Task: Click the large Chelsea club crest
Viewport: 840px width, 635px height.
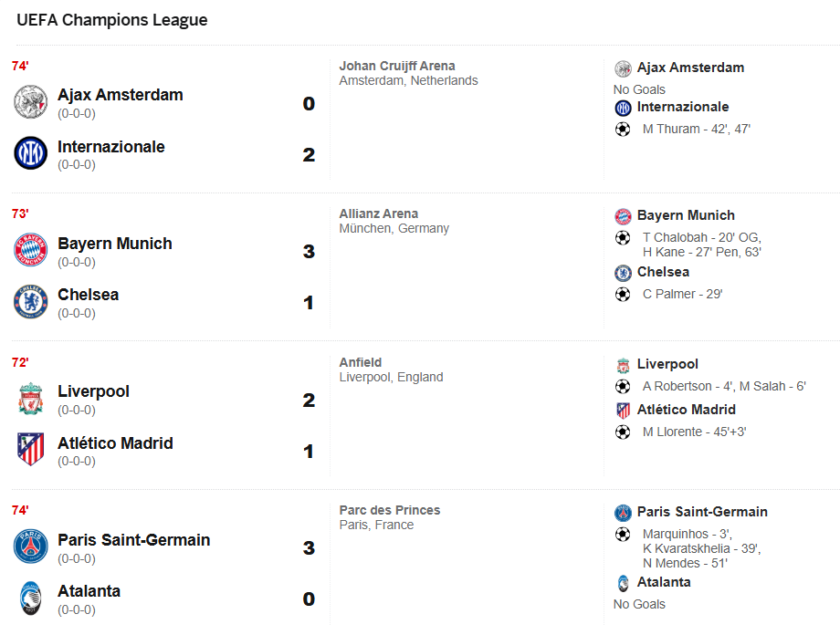Action: (30, 301)
